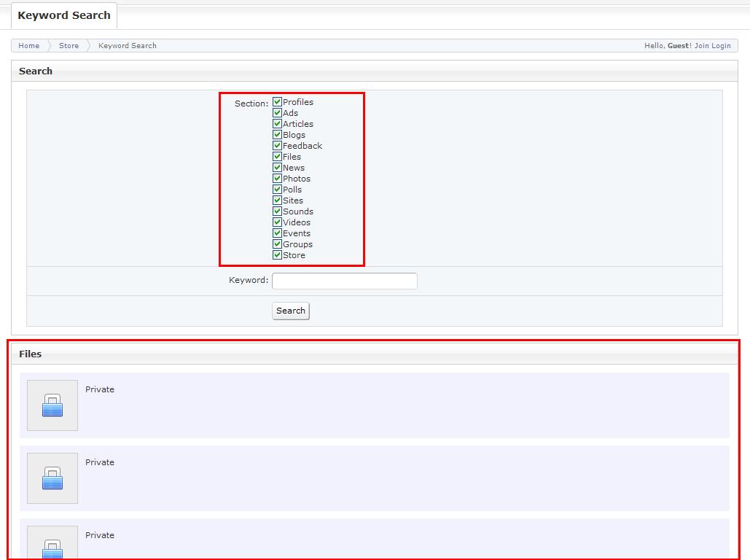Uncheck the Profiles section checkbox
Screen dimensions: 750x560
pyautogui.click(x=277, y=102)
